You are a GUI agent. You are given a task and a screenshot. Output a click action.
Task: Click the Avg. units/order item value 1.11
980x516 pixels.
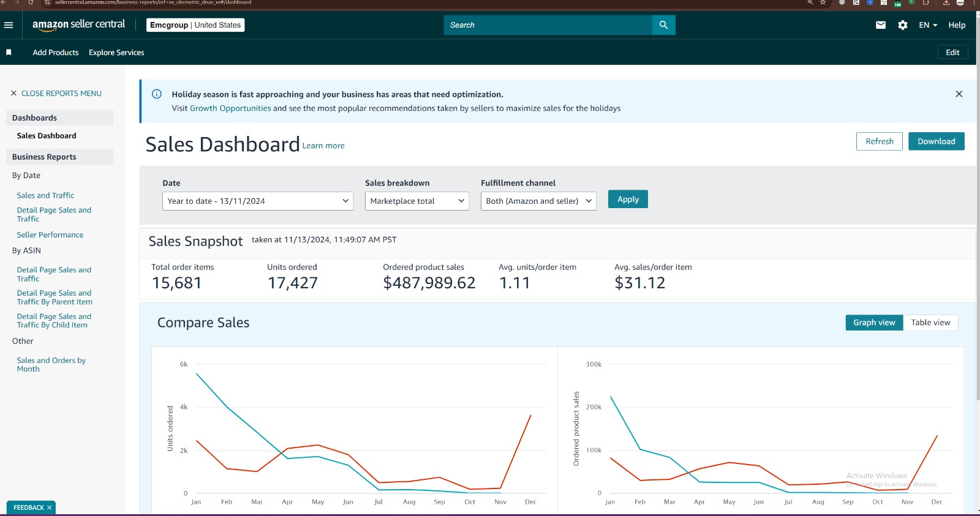(x=514, y=283)
